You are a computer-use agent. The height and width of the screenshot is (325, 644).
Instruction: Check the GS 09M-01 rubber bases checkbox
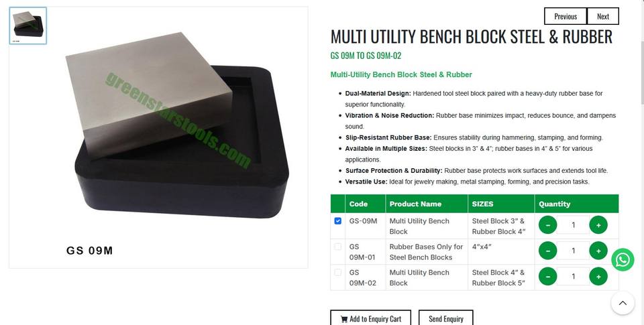click(337, 247)
